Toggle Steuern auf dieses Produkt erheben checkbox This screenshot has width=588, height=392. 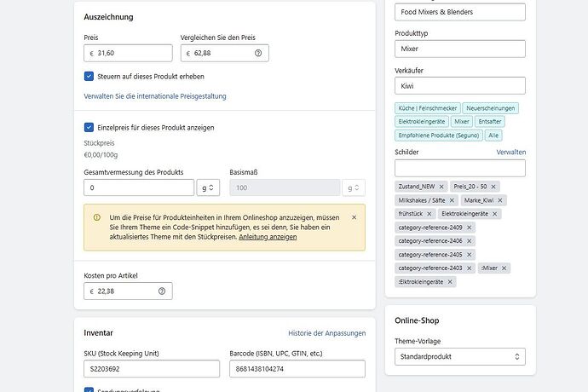(x=89, y=76)
